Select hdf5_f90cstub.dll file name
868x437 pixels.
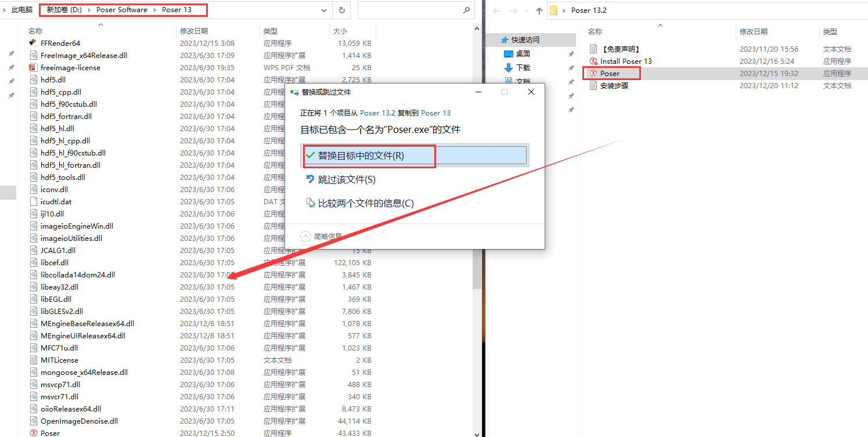coord(69,104)
